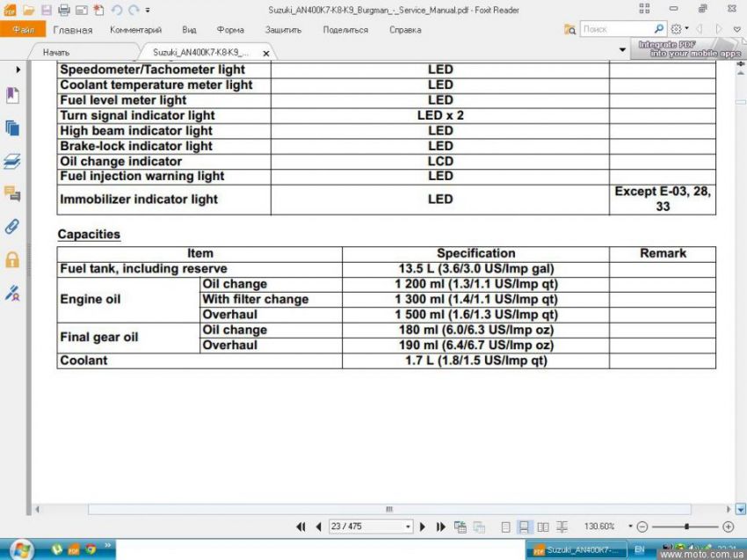The image size is (747, 560).
Task: Open the Signatures pen panel
Action: 12,293
